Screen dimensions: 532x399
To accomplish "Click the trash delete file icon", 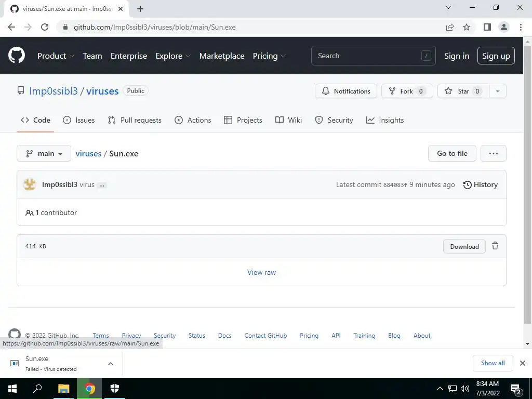I will (495, 246).
